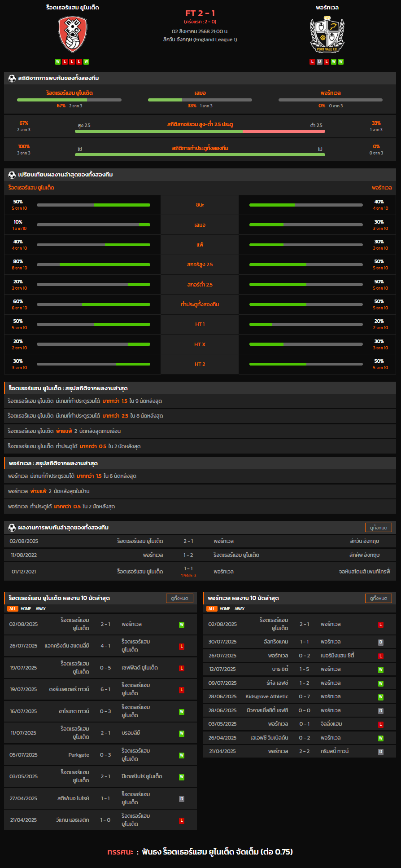This screenshot has width=401, height=868.
Task: Select ALL tab in Port Vale last 10 matches
Action: point(212,609)
